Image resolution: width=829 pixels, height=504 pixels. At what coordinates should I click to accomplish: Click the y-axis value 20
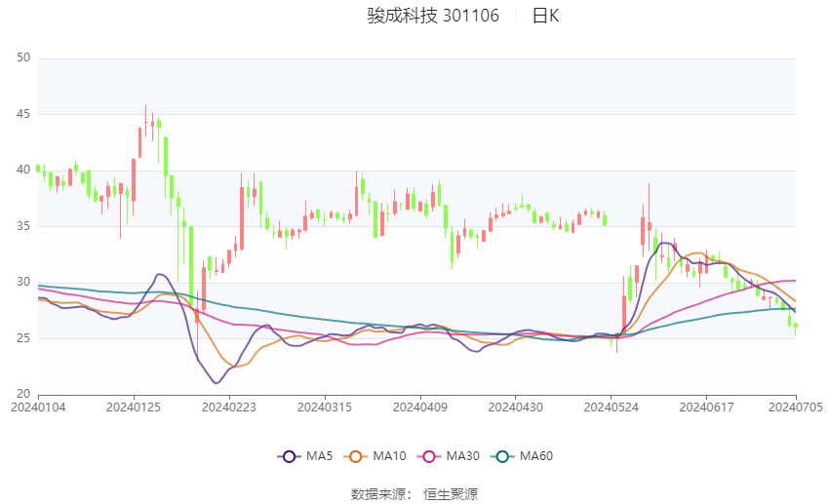[x=23, y=394]
